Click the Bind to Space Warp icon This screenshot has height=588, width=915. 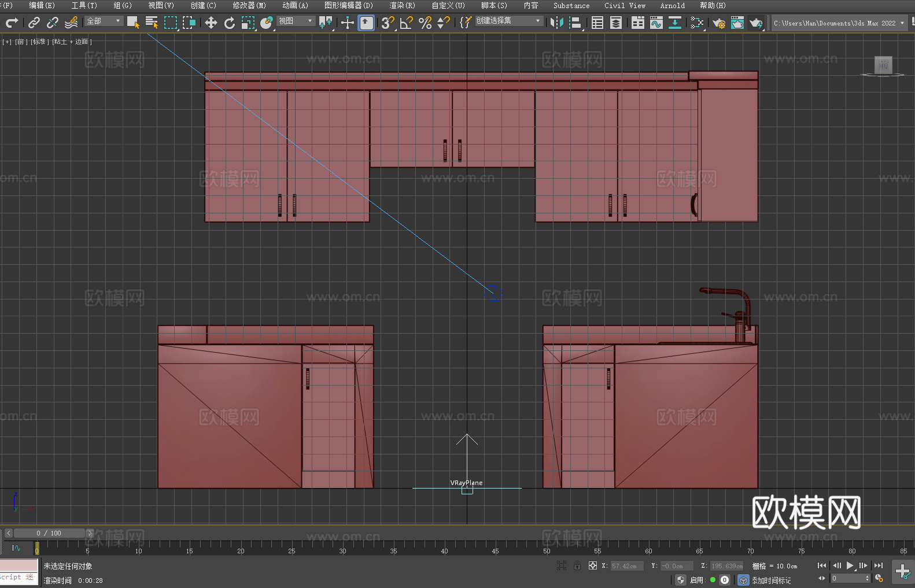[71, 23]
